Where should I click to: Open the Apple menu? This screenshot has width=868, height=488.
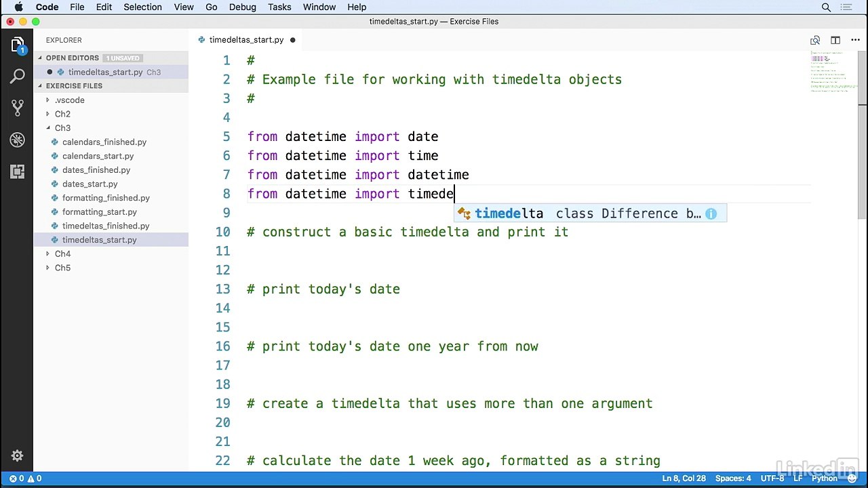click(x=19, y=7)
